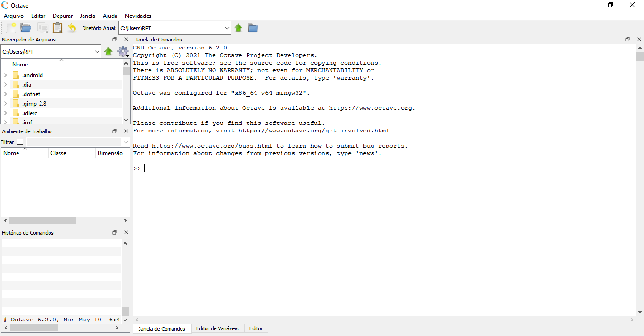
Task: Expand the .android folder tree
Action: (x=5, y=75)
